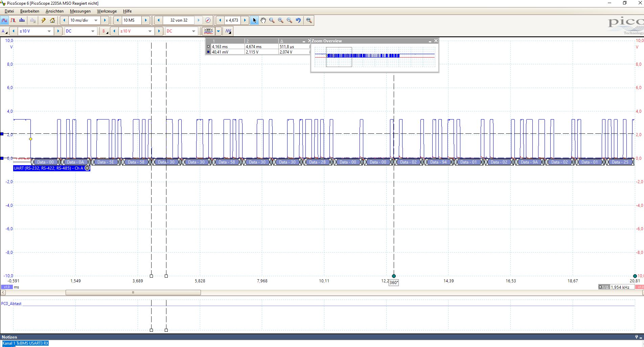
Task: Toggle Channel A options button
Action: point(4,31)
